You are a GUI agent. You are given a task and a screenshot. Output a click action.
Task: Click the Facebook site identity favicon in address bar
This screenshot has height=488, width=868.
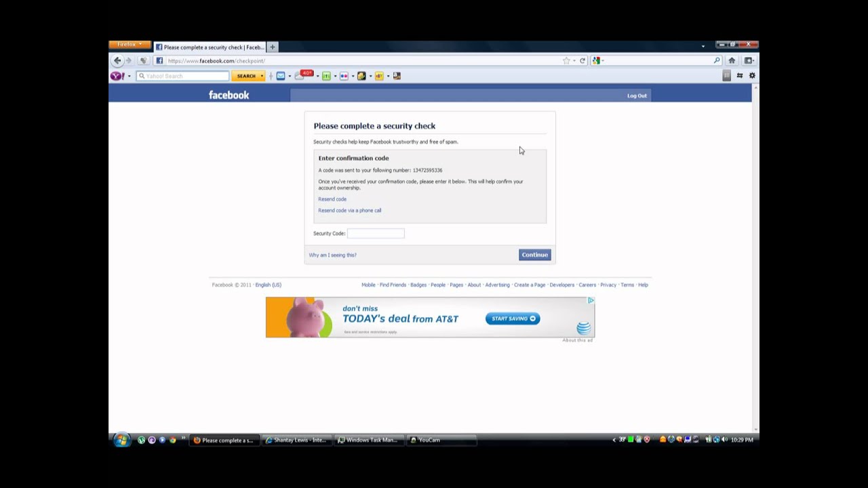click(159, 61)
